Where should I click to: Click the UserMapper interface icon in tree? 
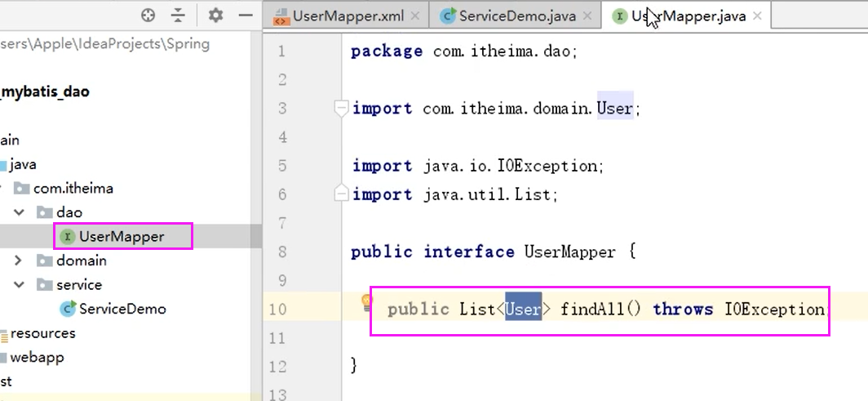click(x=68, y=237)
